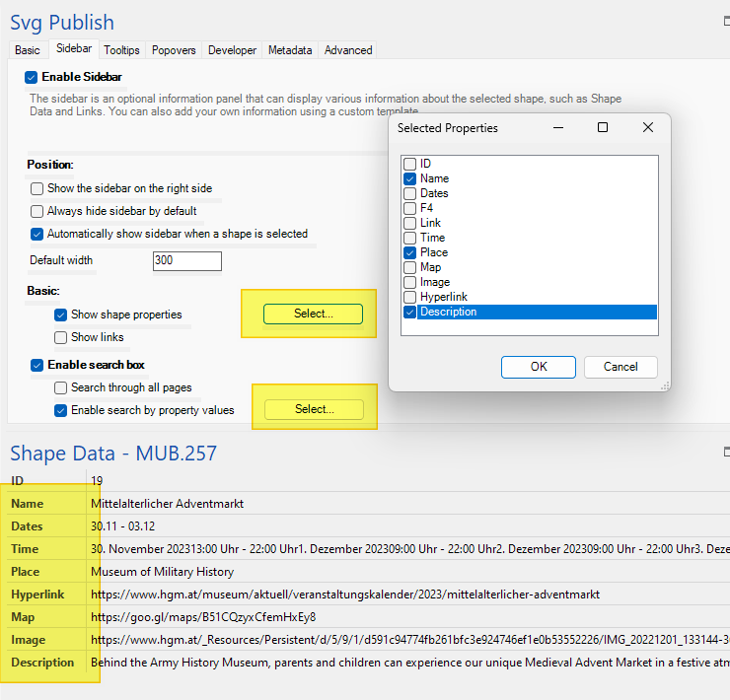Click the Time row value text

pyautogui.click(x=410, y=549)
